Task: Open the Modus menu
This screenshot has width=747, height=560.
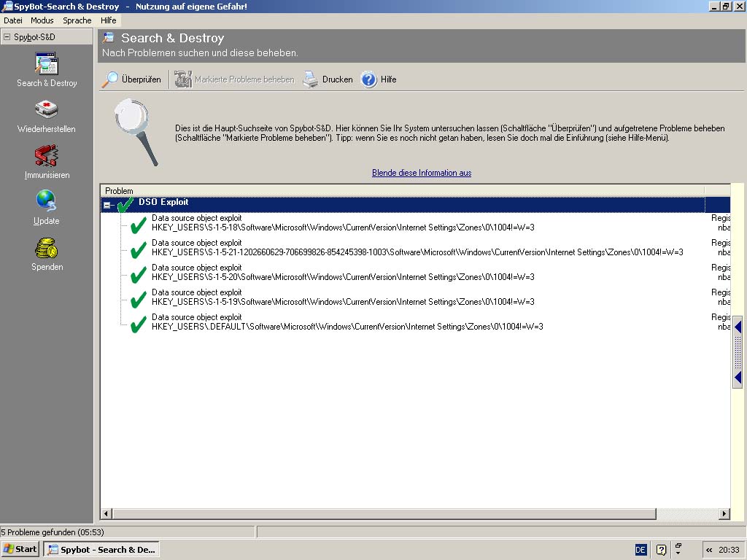Action: click(42, 20)
